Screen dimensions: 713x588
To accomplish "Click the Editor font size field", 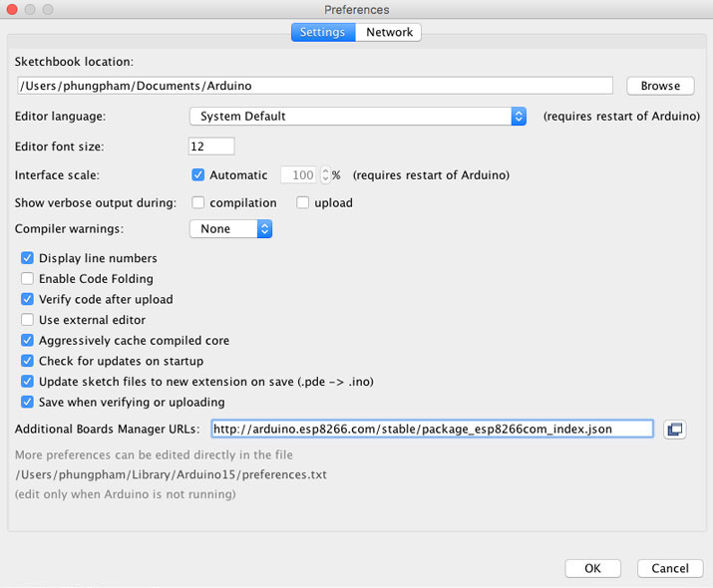I will [211, 147].
